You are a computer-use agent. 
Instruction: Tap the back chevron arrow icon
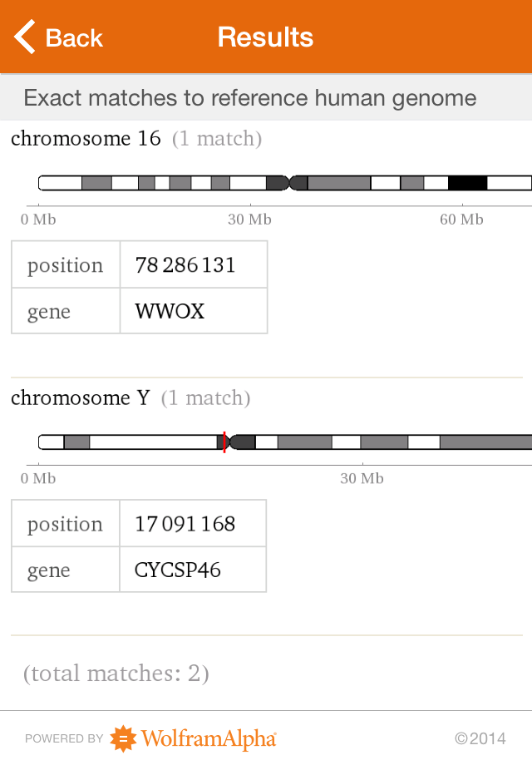pyautogui.click(x=22, y=37)
